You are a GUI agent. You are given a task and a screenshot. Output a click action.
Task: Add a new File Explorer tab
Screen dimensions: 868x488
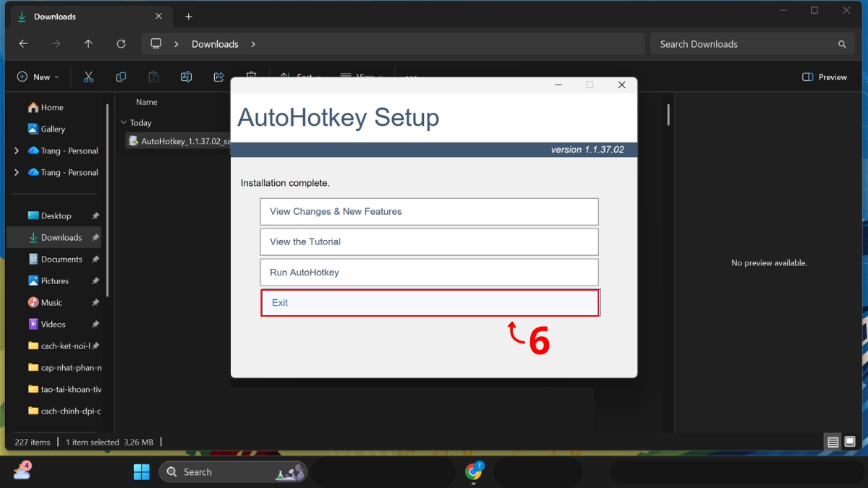pos(189,16)
